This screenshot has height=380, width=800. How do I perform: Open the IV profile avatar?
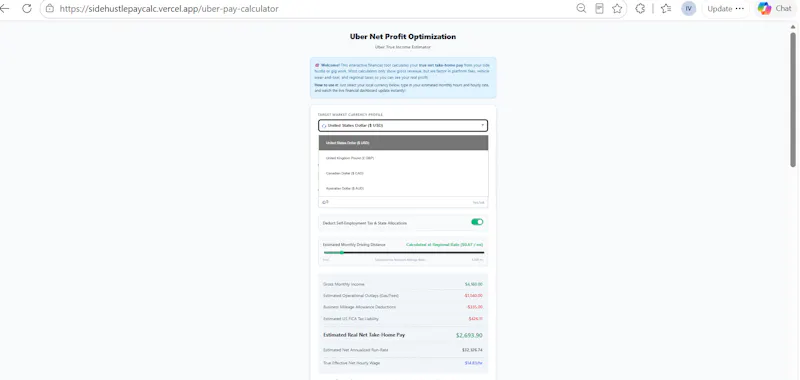point(688,9)
